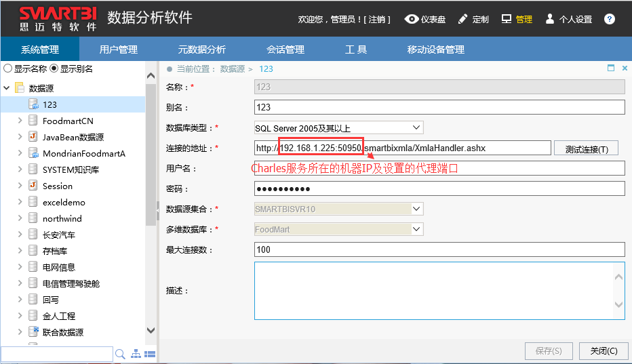The width and height of the screenshot is (632, 364).
Task: Click the 123 breadcrumb link
Action: point(266,69)
